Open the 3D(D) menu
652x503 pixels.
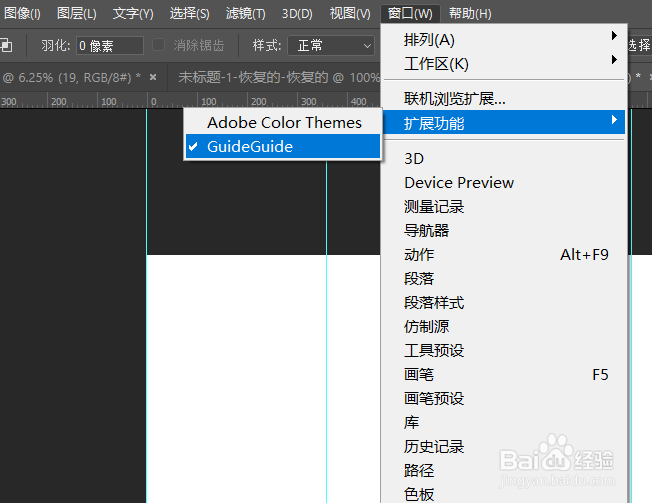tap(297, 14)
